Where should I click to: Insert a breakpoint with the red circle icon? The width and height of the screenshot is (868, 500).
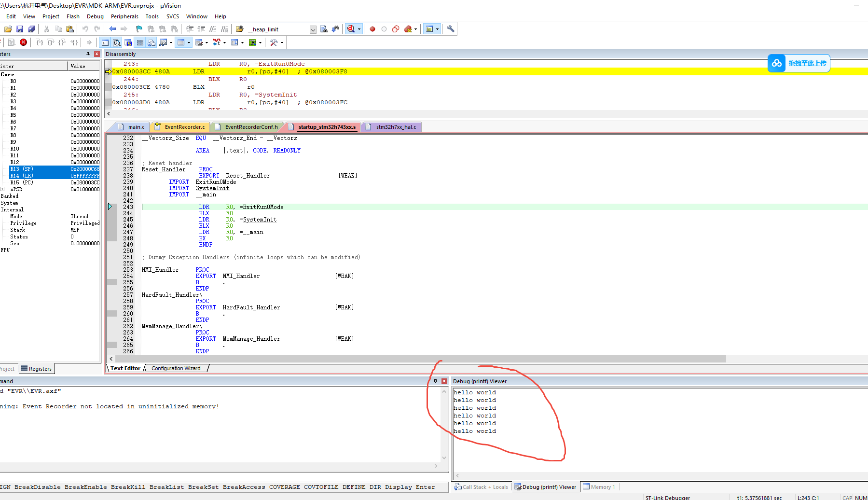coord(372,29)
